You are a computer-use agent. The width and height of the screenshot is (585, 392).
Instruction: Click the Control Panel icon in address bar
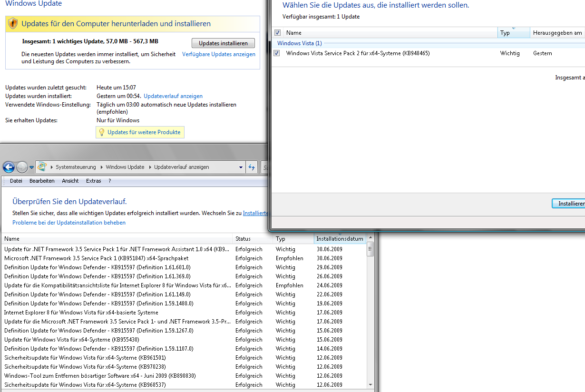42,167
